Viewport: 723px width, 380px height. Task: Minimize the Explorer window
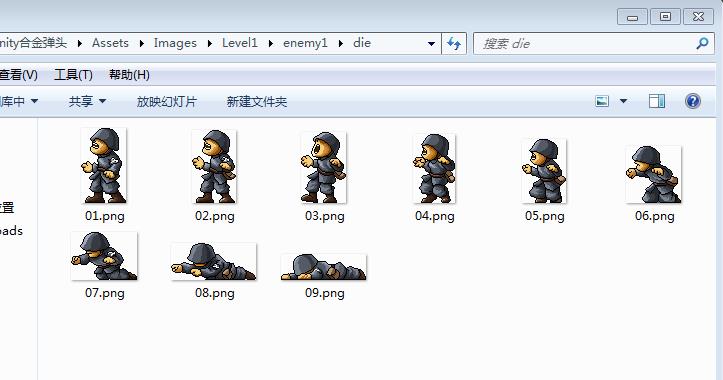[632, 18]
